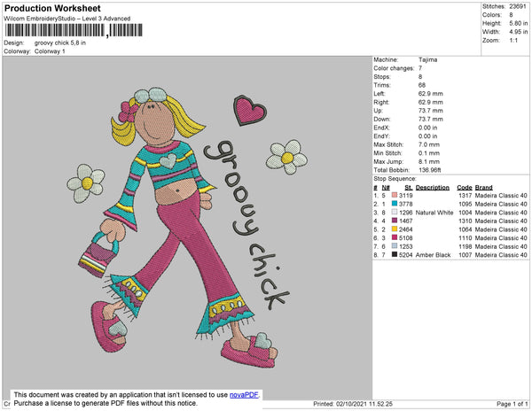Click the 'Printed: 02/10/2021' timestamp
The height and width of the screenshot is (411, 532).
pyautogui.click(x=353, y=404)
